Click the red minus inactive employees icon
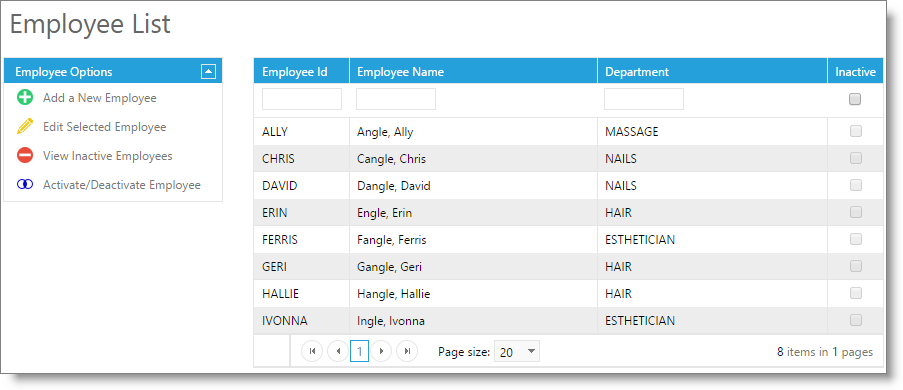This screenshot has height=390, width=903. (x=25, y=156)
